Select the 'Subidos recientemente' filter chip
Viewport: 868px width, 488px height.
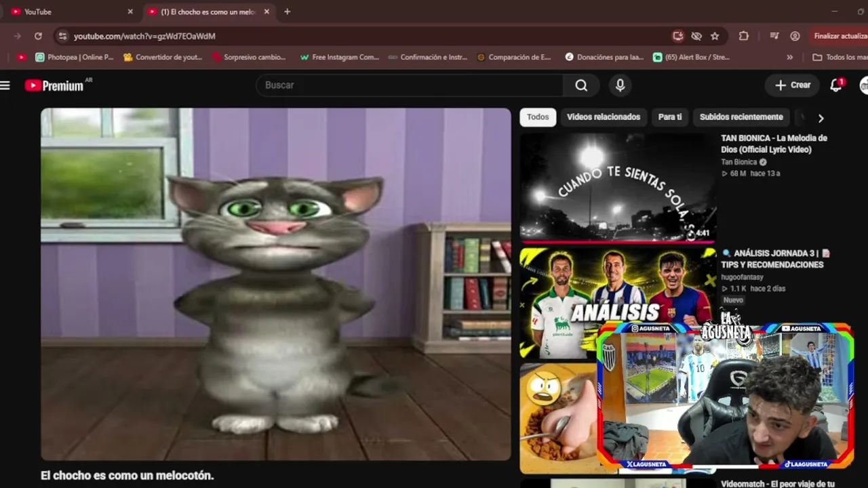click(x=741, y=117)
